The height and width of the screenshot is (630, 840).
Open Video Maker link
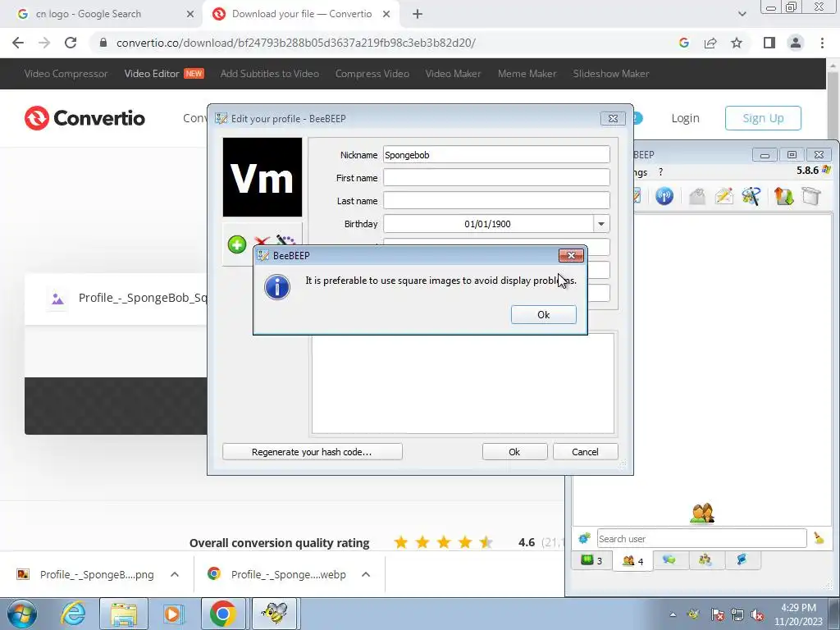point(453,73)
